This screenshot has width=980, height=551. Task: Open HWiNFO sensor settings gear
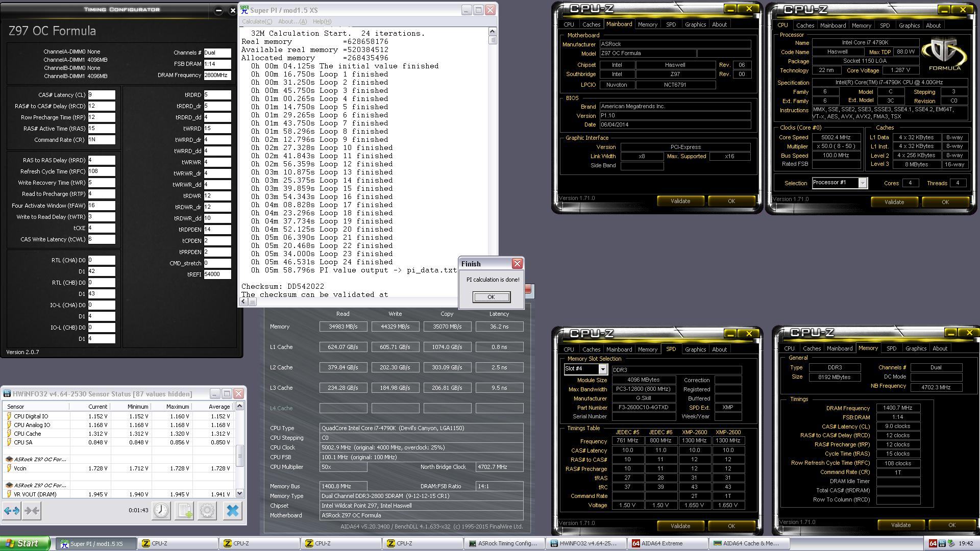(207, 511)
